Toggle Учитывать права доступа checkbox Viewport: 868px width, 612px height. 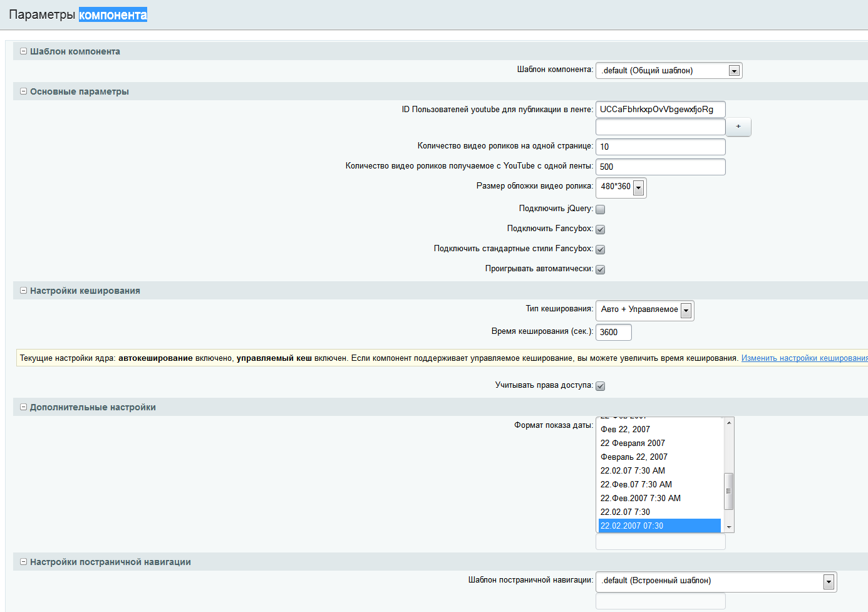tap(600, 386)
